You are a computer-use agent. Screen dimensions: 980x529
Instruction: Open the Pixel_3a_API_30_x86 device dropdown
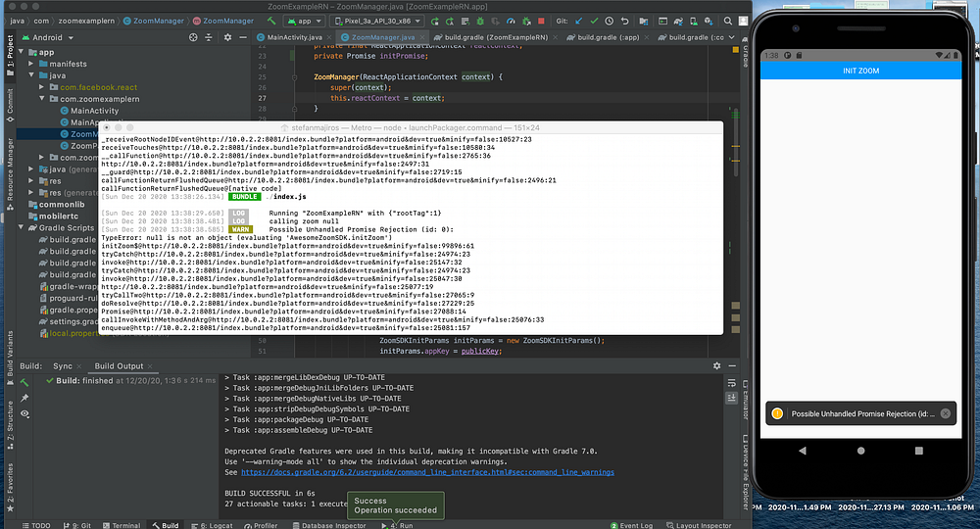[x=375, y=21]
